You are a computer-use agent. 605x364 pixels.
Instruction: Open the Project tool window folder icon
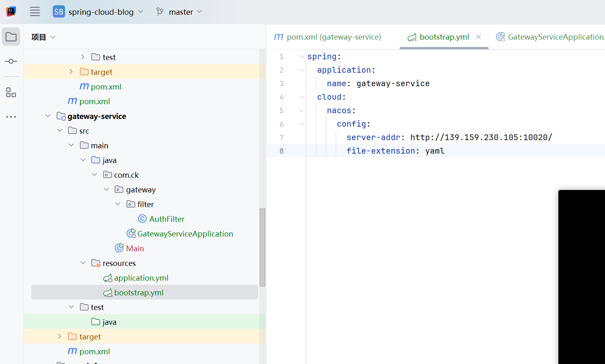pyautogui.click(x=11, y=37)
